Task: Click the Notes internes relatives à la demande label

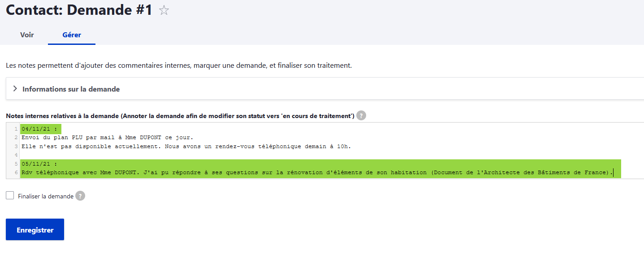Action: pyautogui.click(x=179, y=116)
